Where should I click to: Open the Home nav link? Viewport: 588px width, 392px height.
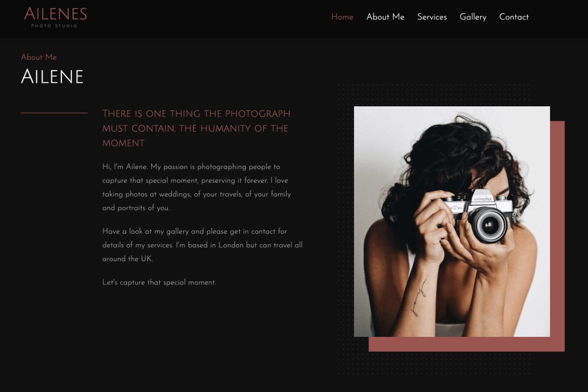point(342,17)
